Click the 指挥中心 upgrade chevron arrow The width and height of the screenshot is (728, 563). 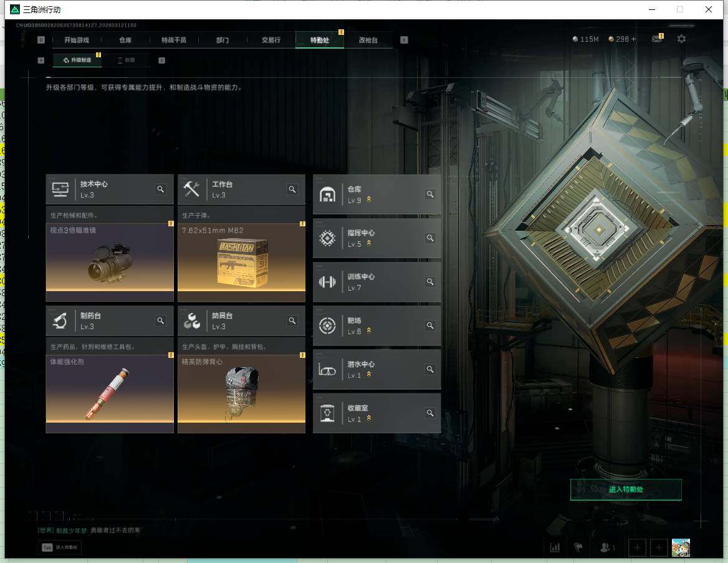(369, 243)
